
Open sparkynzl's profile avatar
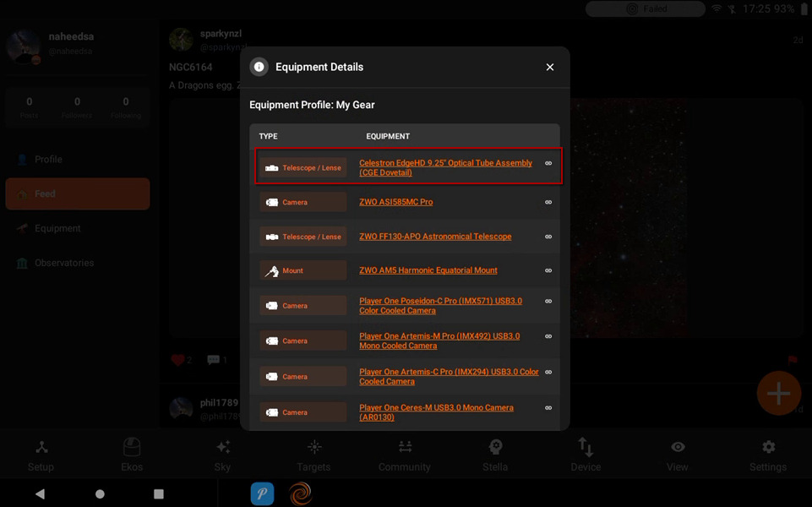[x=182, y=40]
